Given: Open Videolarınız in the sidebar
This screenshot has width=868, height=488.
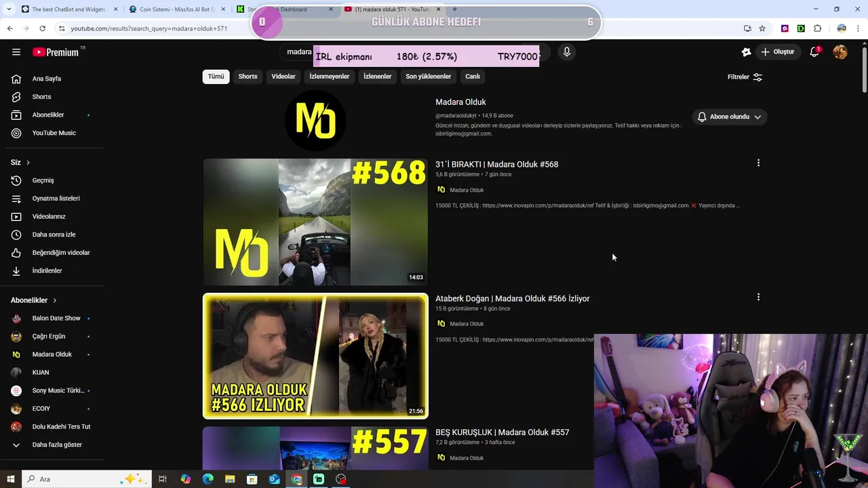Looking at the screenshot, I should point(52,216).
